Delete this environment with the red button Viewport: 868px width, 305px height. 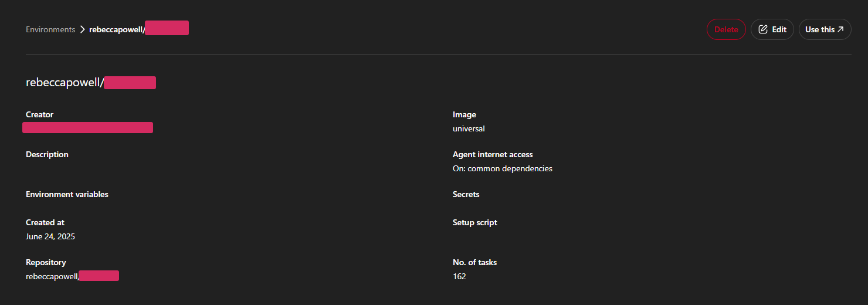click(726, 29)
